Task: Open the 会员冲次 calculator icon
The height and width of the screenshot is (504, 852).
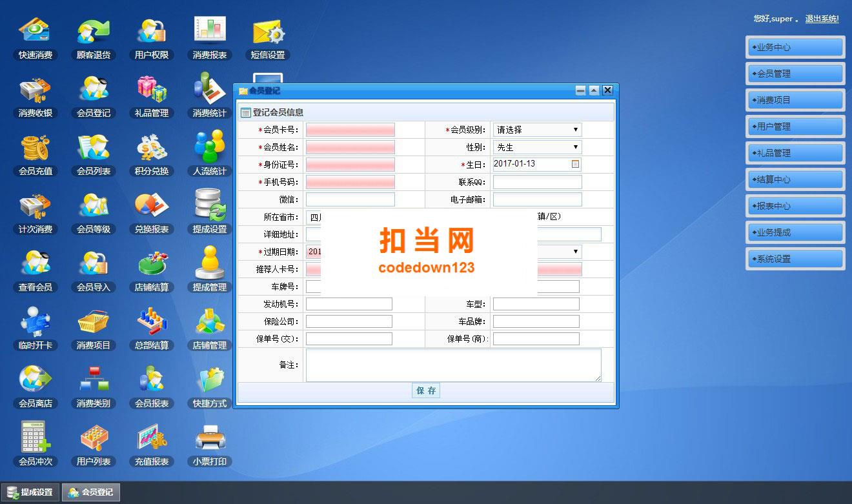Action: pos(35,445)
